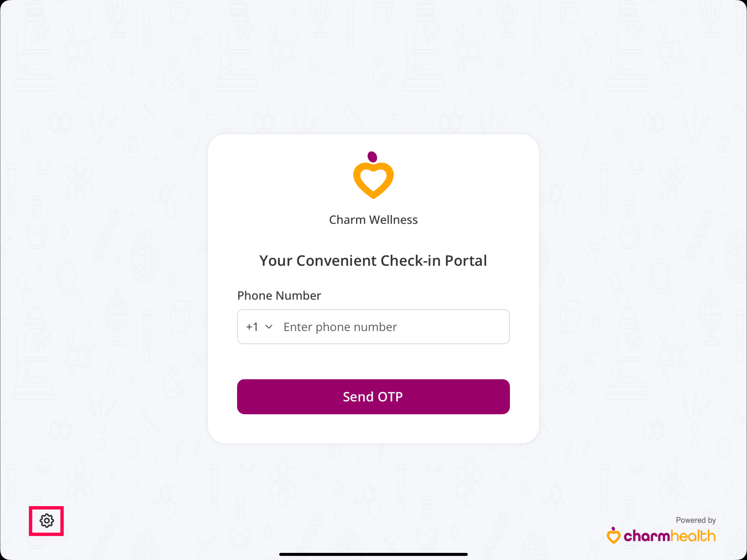747x560 pixels.
Task: Select the Phone Number field label
Action: tap(279, 295)
